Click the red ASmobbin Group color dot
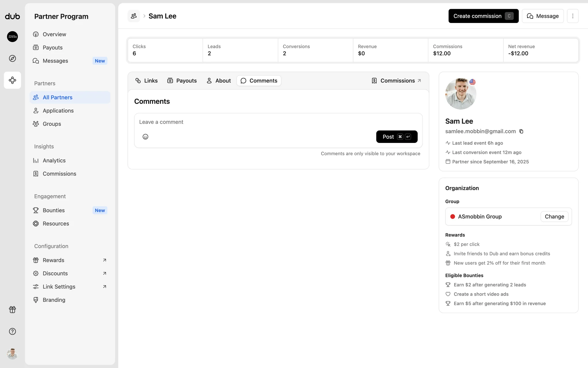The image size is (588, 368). click(452, 217)
